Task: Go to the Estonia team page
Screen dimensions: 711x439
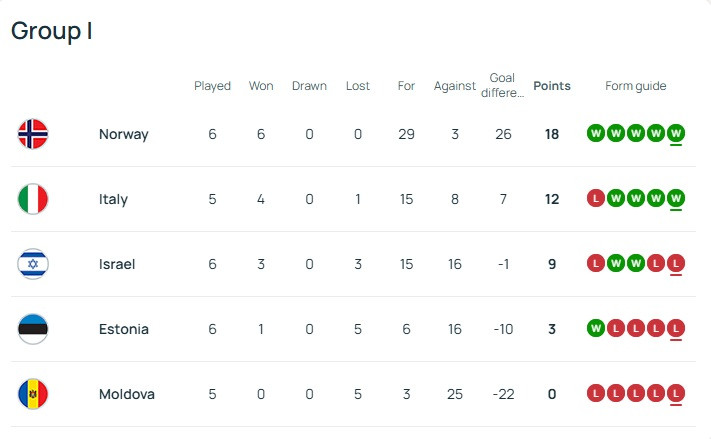Action: [x=124, y=329]
